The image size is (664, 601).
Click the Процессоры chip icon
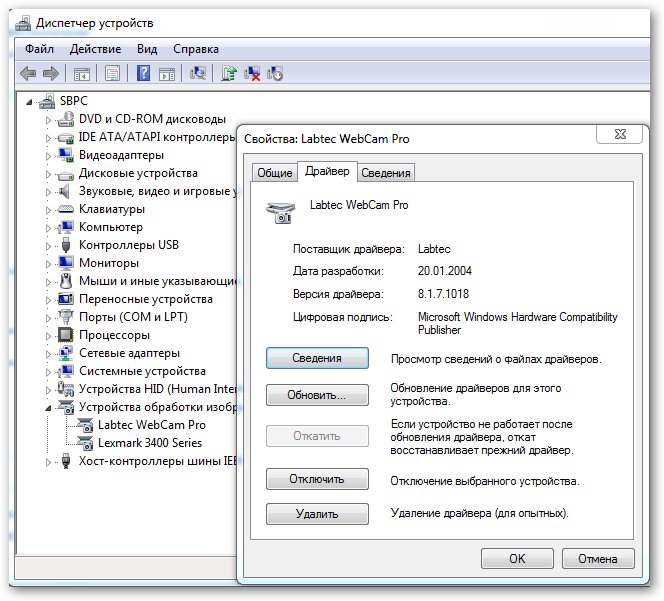[x=66, y=335]
